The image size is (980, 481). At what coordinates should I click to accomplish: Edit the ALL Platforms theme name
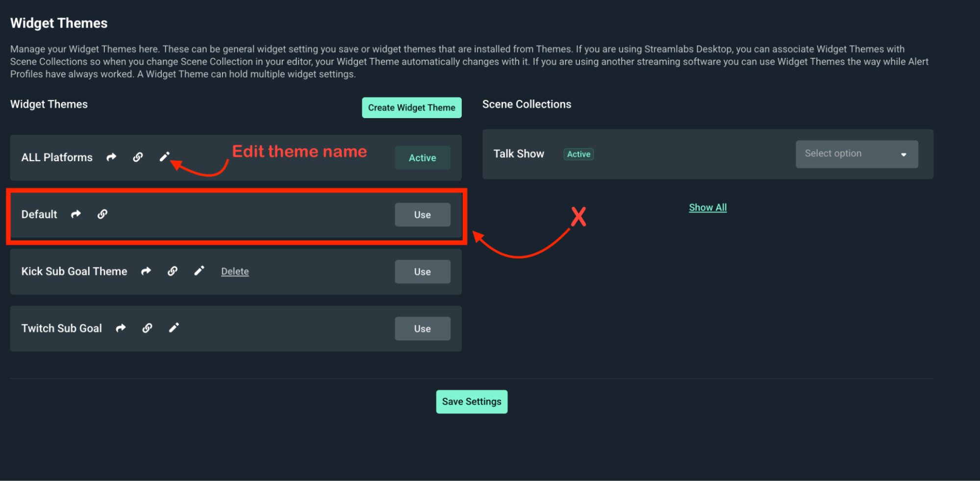[165, 156]
